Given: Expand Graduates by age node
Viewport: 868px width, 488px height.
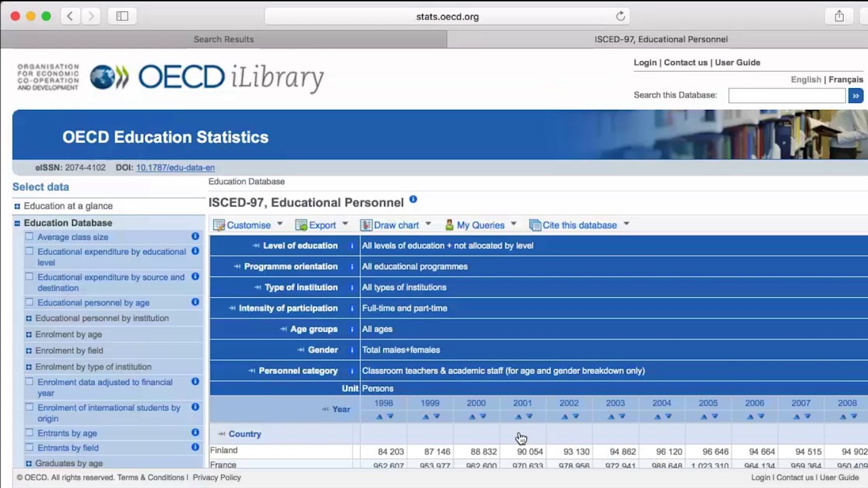Looking at the screenshot, I should click(x=28, y=464).
